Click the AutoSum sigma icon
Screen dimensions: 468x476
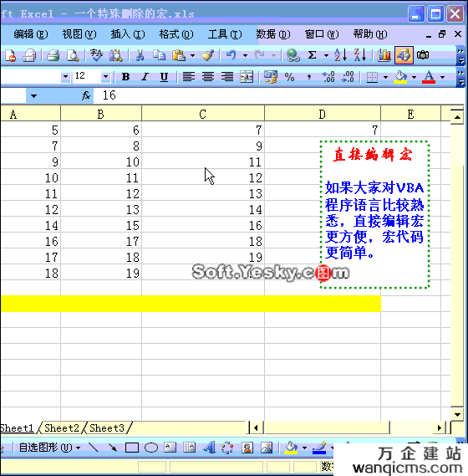[x=312, y=55]
